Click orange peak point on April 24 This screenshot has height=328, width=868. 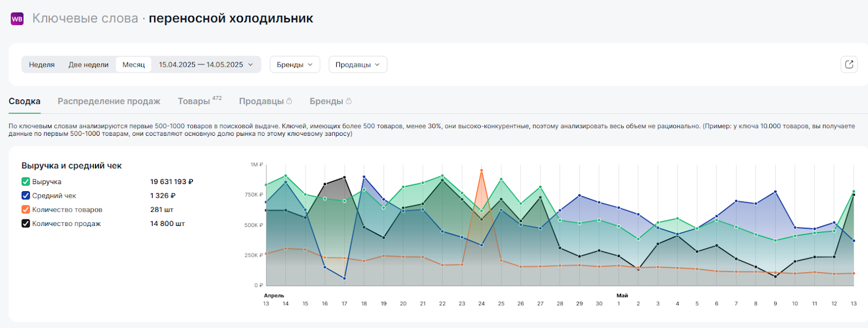pos(481,171)
